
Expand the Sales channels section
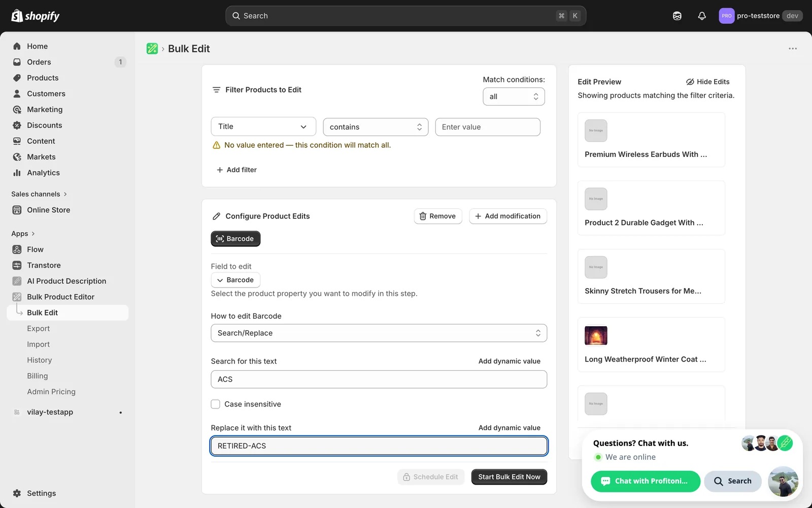pyautogui.click(x=39, y=194)
